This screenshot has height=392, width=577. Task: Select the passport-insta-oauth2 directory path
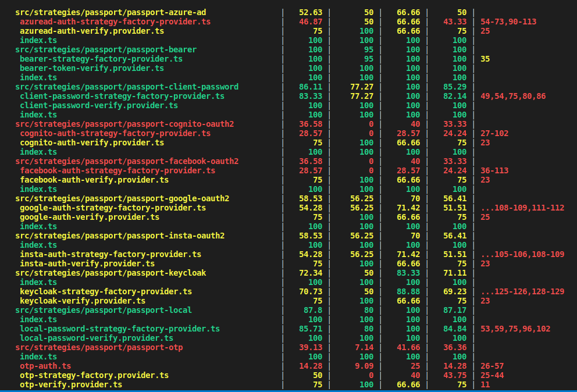click(x=120, y=236)
